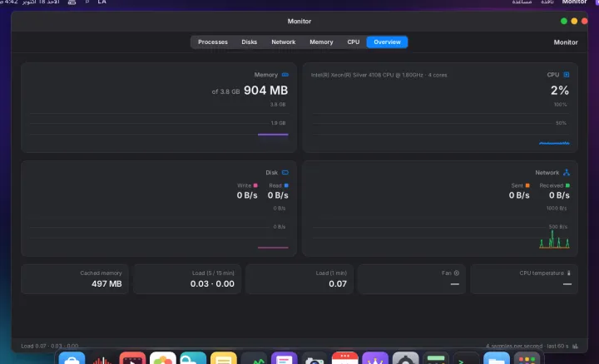Open the teal padlock dock icon
This screenshot has height=364, width=599.
point(193,359)
